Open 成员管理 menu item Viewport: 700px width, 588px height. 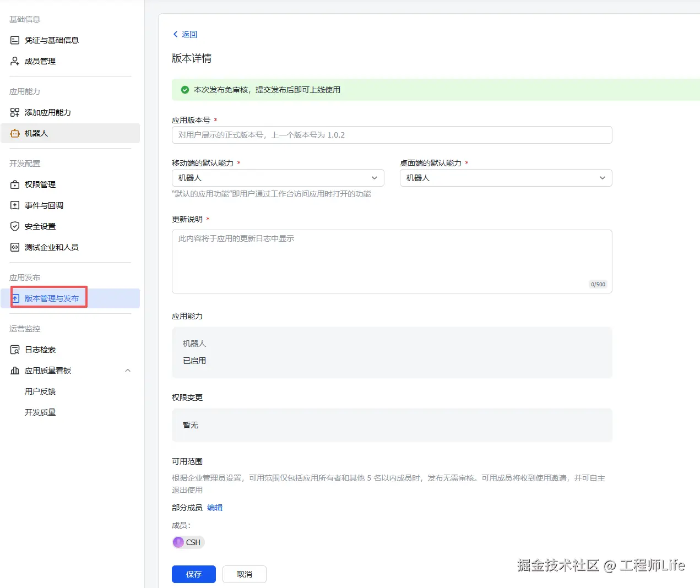pos(70,61)
